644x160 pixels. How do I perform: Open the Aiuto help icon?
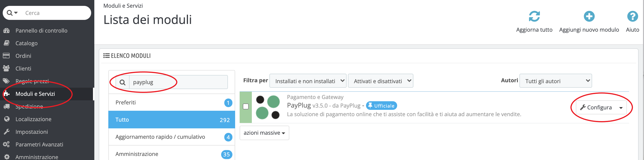pyautogui.click(x=632, y=16)
